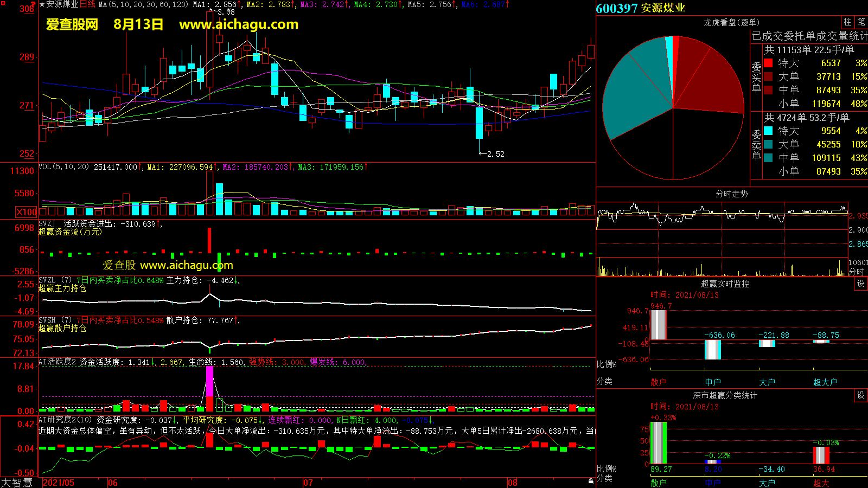Viewport: 868px width, 488px height.
Task: Click the MA(5,10,20,30,60,120) indicator label
Action: point(143,4)
